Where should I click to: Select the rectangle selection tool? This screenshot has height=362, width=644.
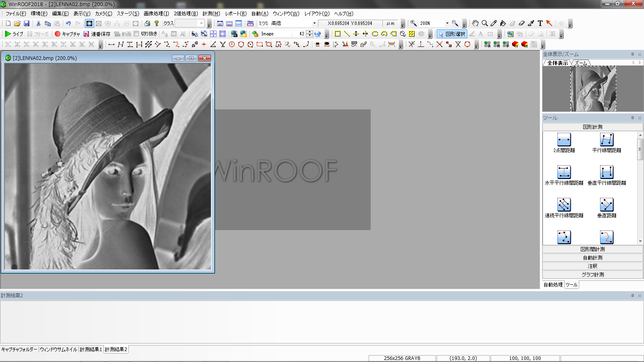click(338, 34)
